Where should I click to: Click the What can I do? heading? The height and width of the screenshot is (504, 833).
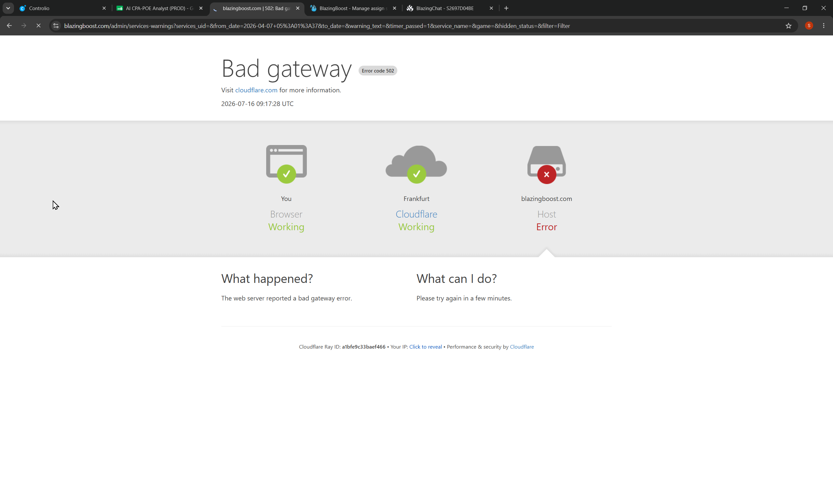pos(457,279)
